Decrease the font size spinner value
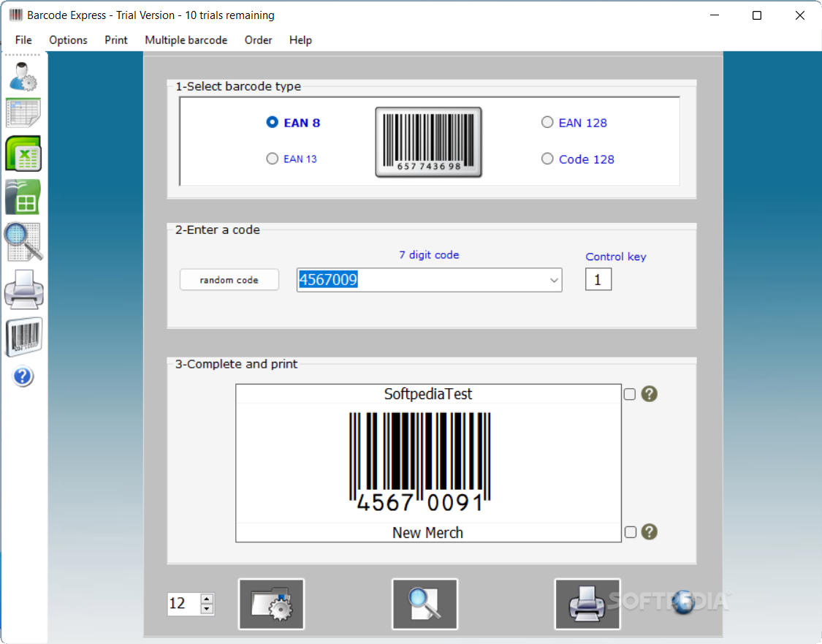 point(207,609)
